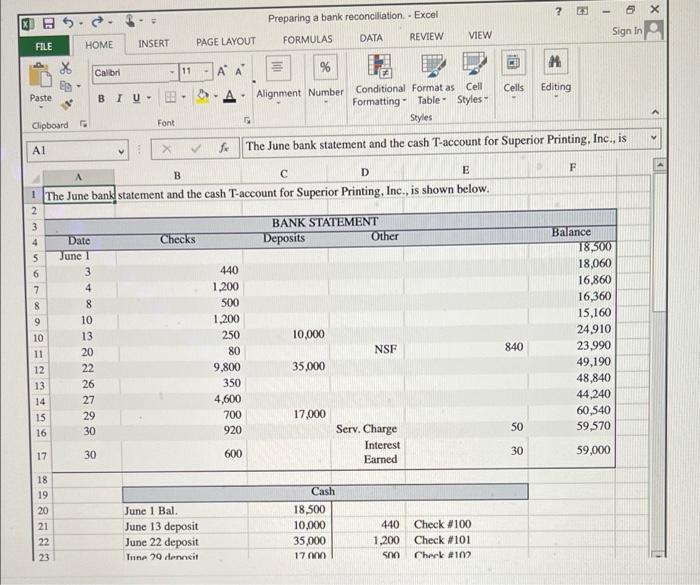The height and width of the screenshot is (585, 700).
Task: Select cell with balance 59,000
Action: (x=572, y=452)
